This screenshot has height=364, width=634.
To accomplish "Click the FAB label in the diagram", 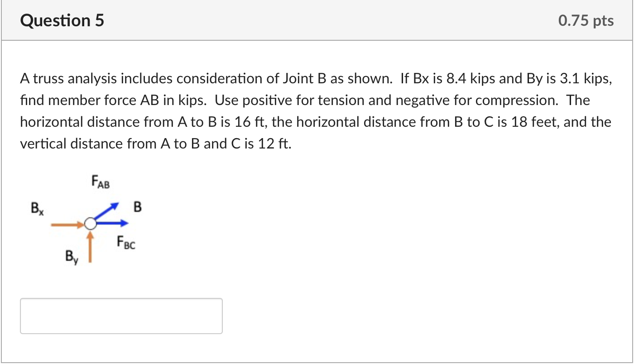I will (x=99, y=181).
